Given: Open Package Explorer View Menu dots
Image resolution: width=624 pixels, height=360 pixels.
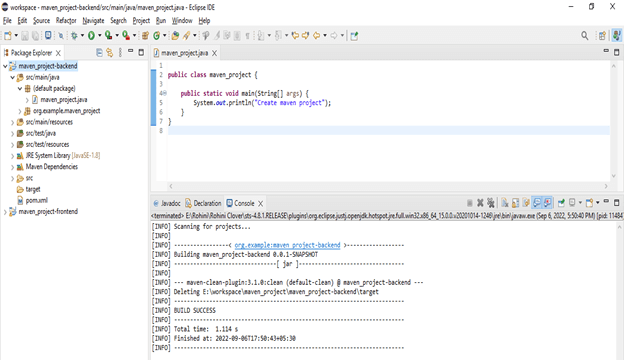Looking at the screenshot, I should [x=120, y=53].
